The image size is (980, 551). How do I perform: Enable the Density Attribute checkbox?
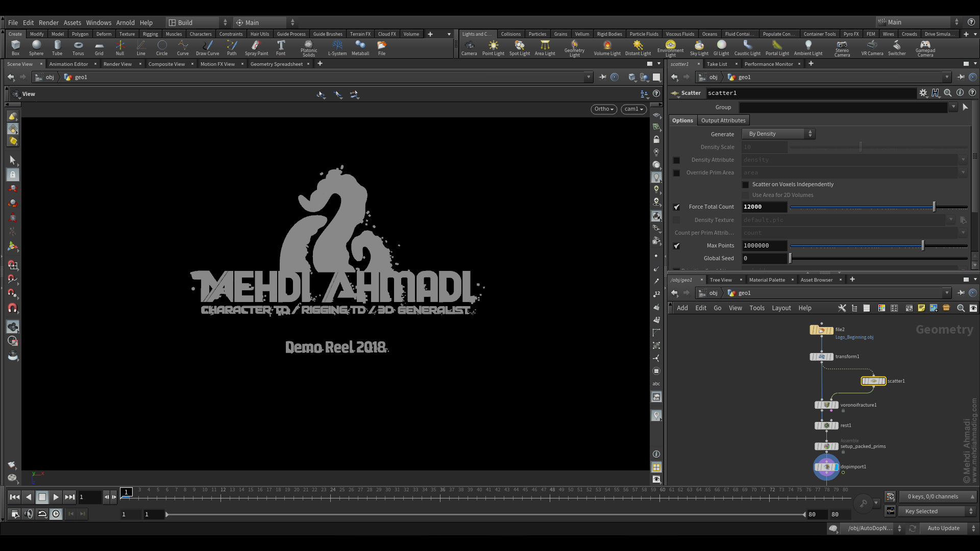click(676, 160)
